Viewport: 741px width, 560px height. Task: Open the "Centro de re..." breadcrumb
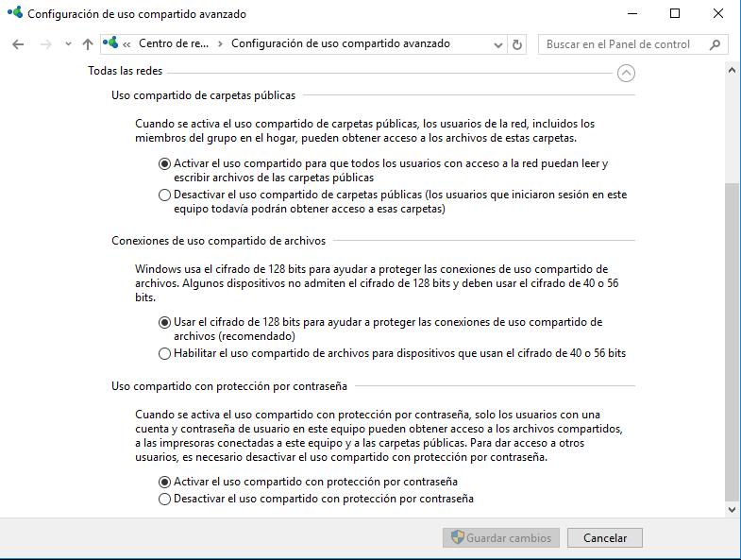point(174,43)
